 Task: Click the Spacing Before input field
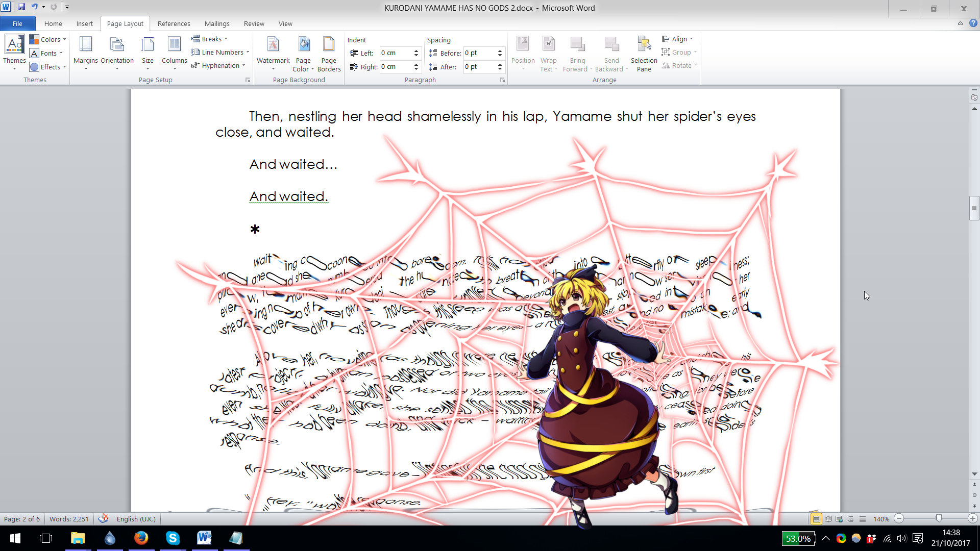coord(479,53)
